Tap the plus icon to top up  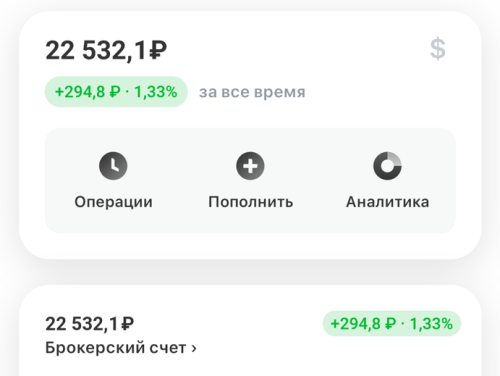click(250, 166)
